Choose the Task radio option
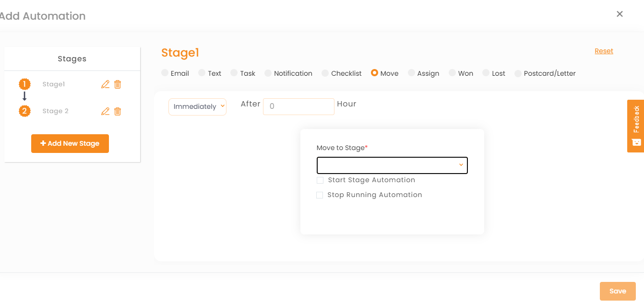 234,73
